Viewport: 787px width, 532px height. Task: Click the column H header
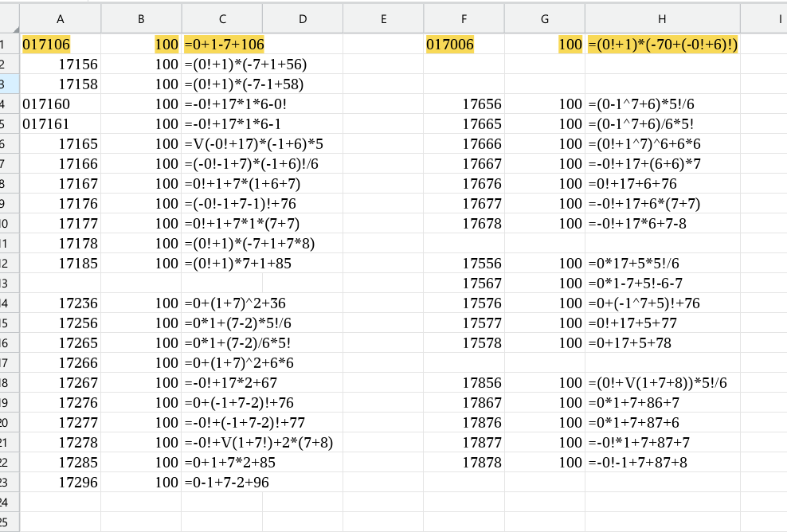[x=662, y=18]
